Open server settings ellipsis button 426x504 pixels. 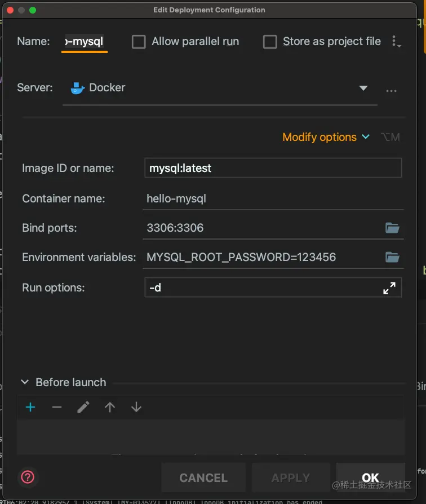pyautogui.click(x=391, y=91)
